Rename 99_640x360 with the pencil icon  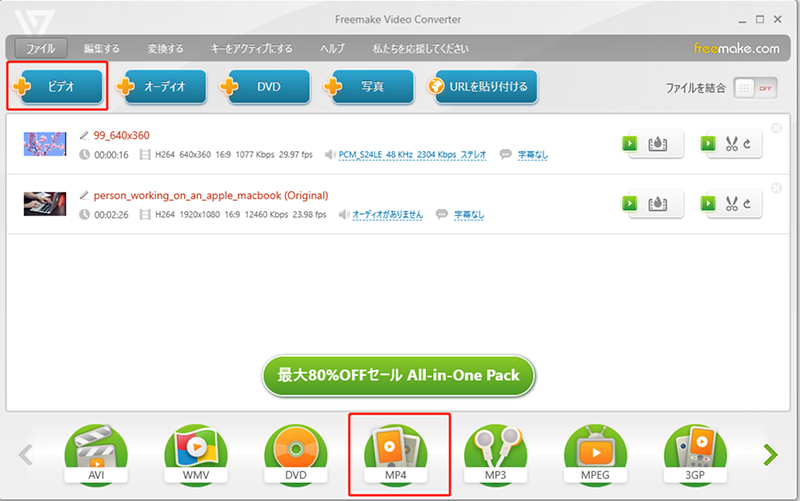click(85, 135)
